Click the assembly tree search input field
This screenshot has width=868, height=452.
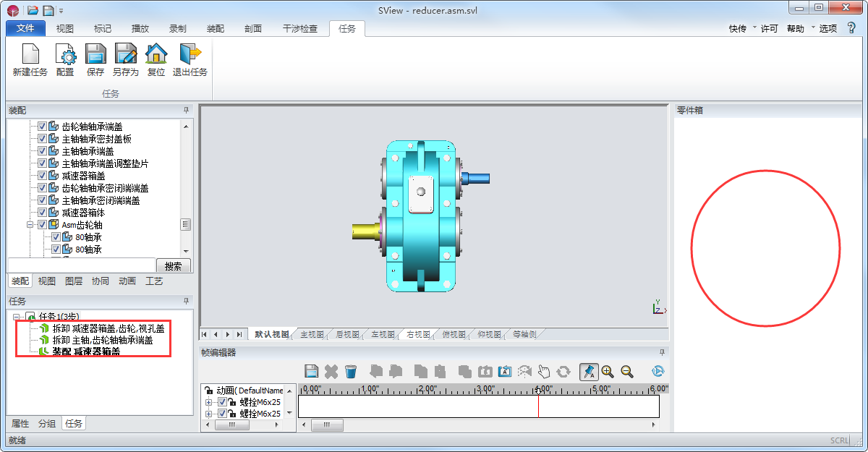pyautogui.click(x=81, y=265)
